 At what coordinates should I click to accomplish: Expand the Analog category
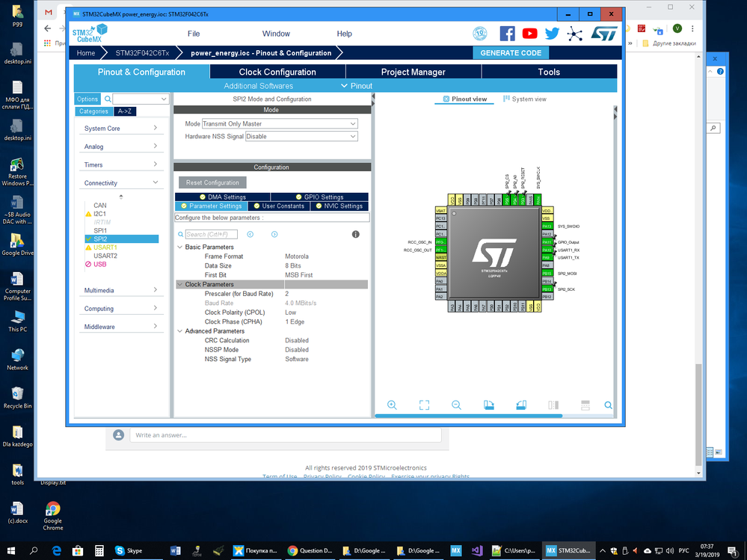pyautogui.click(x=121, y=147)
